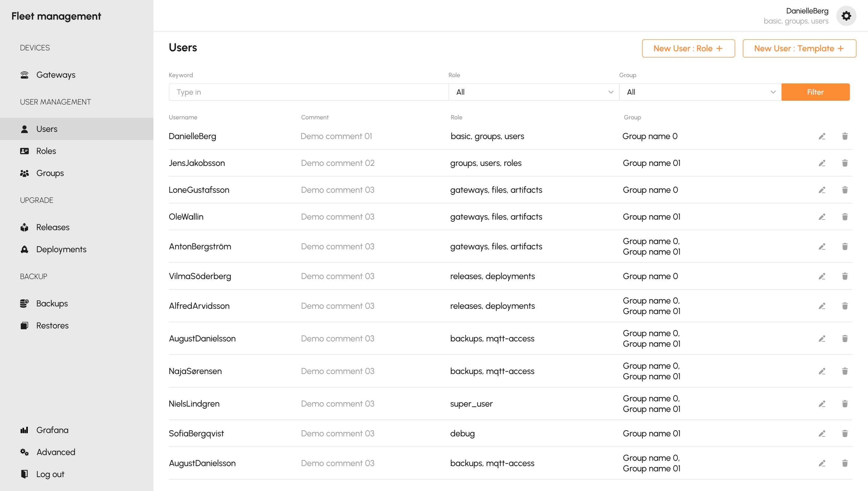Select username JensJakobsson in table
The height and width of the screenshot is (491, 868).
pos(197,163)
